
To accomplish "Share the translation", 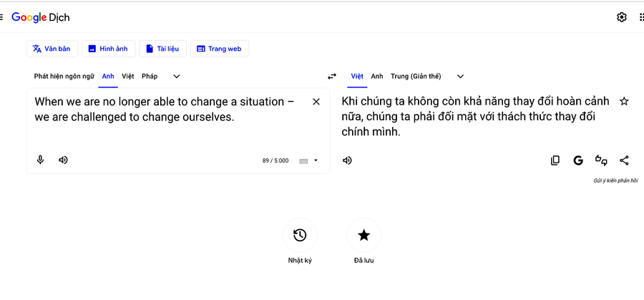I will point(624,160).
